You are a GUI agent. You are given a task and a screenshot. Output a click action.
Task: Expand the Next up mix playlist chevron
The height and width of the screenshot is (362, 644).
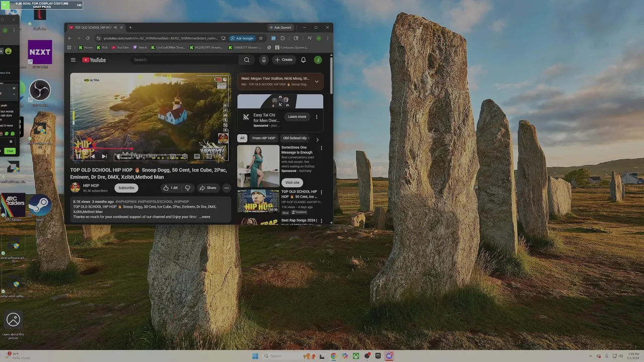316,81
